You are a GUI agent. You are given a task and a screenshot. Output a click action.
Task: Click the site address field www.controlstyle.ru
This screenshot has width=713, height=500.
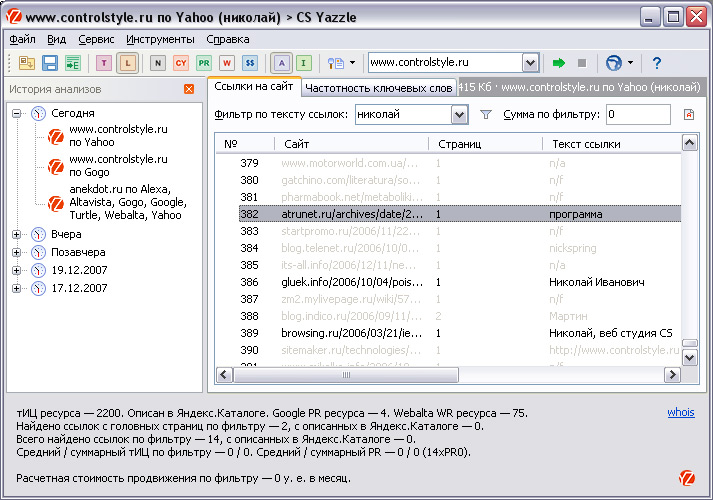click(446, 62)
